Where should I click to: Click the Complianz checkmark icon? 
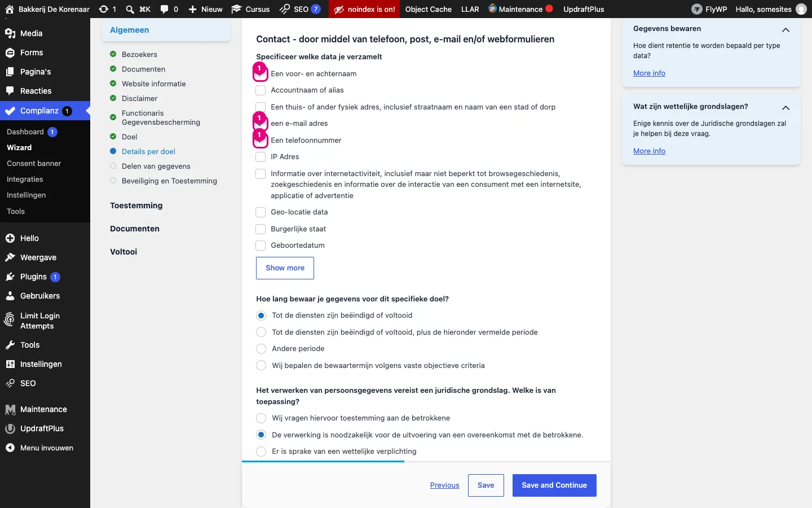(10, 111)
